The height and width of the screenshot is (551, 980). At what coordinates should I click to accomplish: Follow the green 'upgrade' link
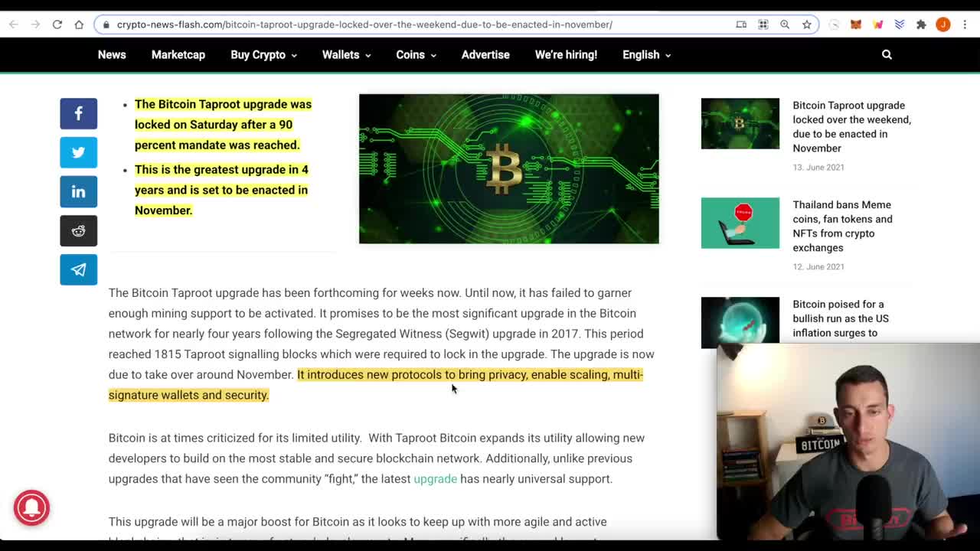click(435, 479)
